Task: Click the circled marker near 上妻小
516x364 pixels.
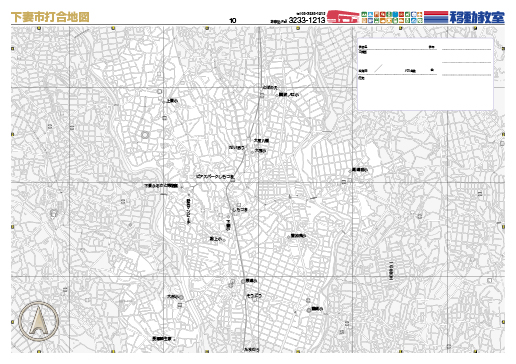Action: click(159, 91)
